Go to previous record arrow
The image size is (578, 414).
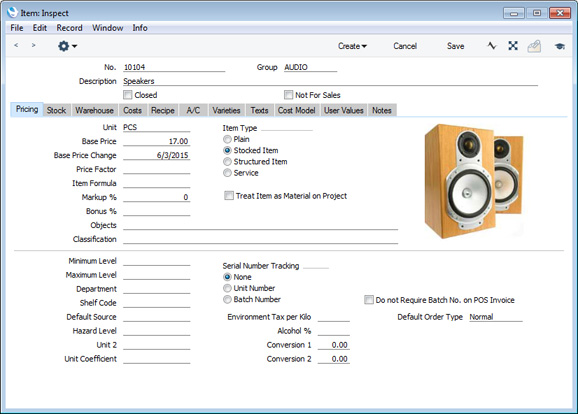point(16,45)
